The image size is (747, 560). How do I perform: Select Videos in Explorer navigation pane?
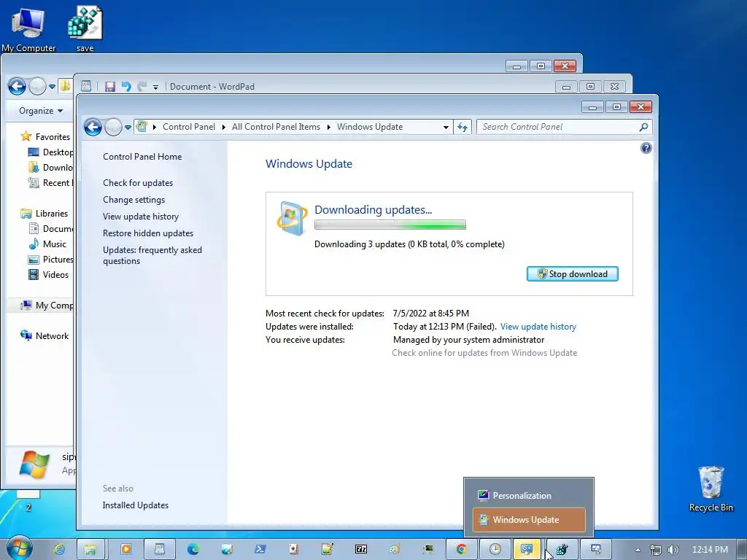[55, 275]
